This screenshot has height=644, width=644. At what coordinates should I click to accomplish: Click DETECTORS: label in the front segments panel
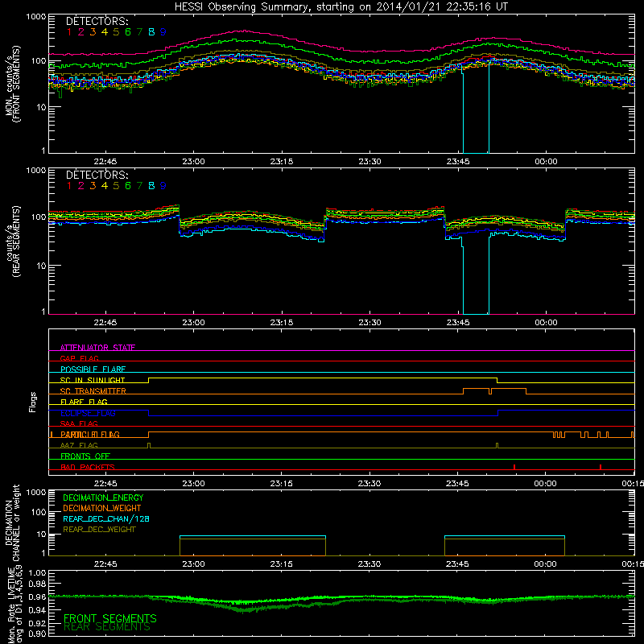(x=97, y=21)
